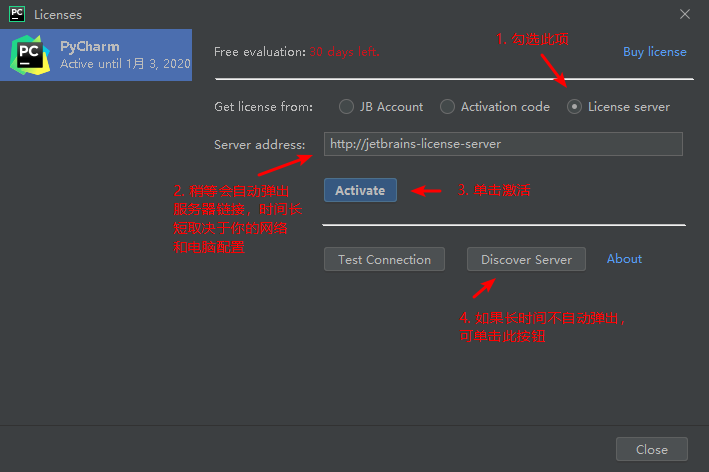Click the 'Active until 1月 3, 2020' text
This screenshot has height=472, width=709.
pyautogui.click(x=125, y=64)
